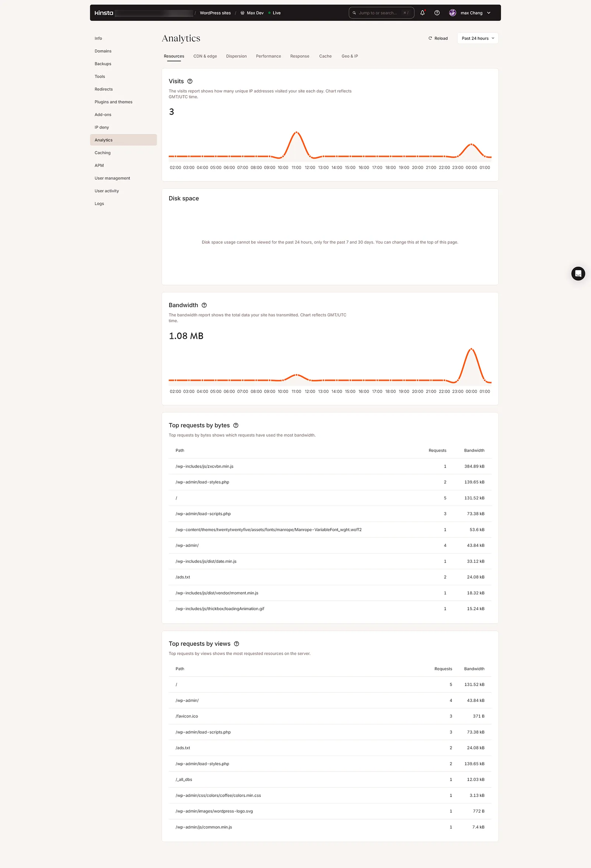Open Backups in the sidebar
Image resolution: width=591 pixels, height=868 pixels.
point(123,64)
